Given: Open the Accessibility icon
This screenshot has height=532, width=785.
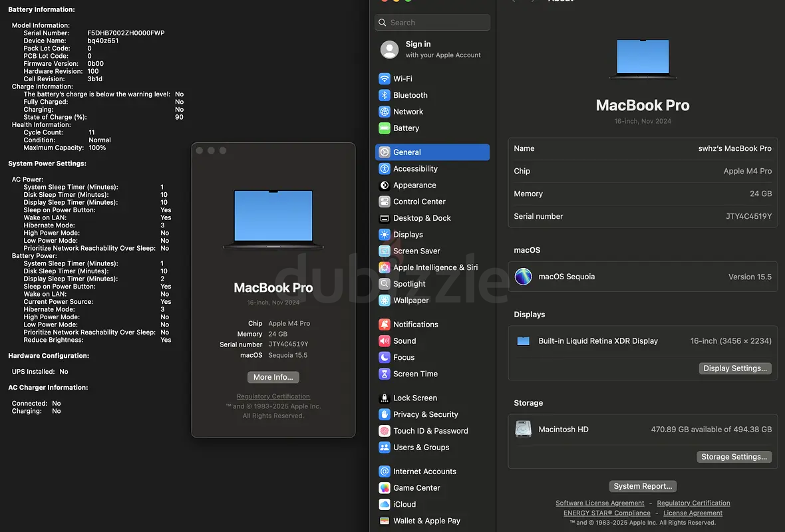Looking at the screenshot, I should pyautogui.click(x=384, y=169).
